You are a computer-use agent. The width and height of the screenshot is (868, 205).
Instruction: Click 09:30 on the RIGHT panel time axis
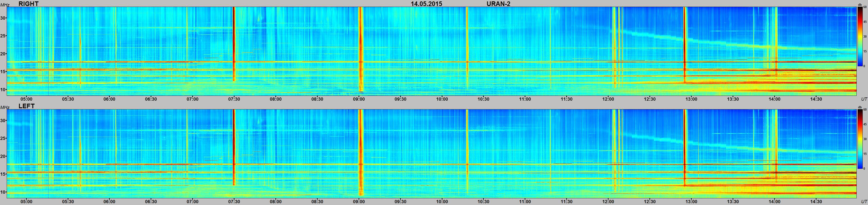[x=400, y=99]
